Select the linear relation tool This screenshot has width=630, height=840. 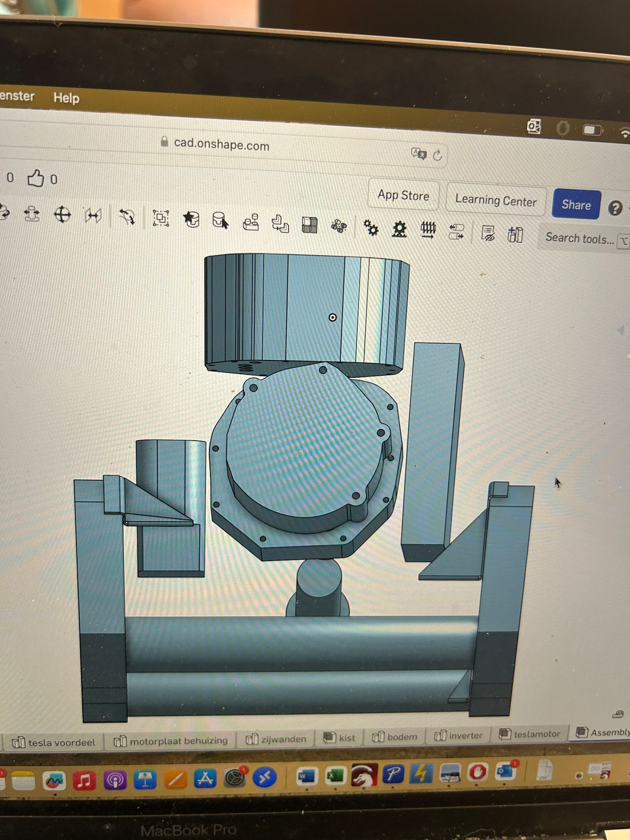click(456, 232)
